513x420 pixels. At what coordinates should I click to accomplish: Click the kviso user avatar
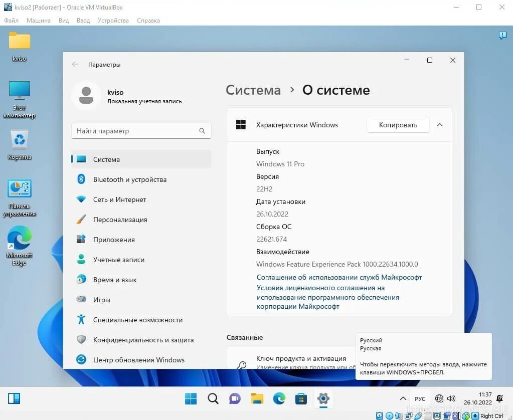(86, 96)
